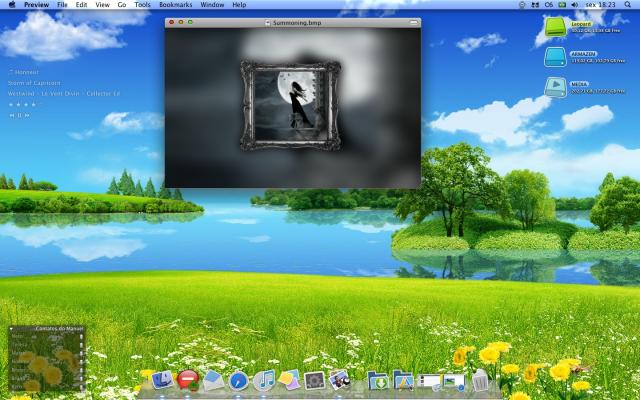Screen dimensions: 640x400
Task: Open the Tools menu
Action: tap(142, 5)
